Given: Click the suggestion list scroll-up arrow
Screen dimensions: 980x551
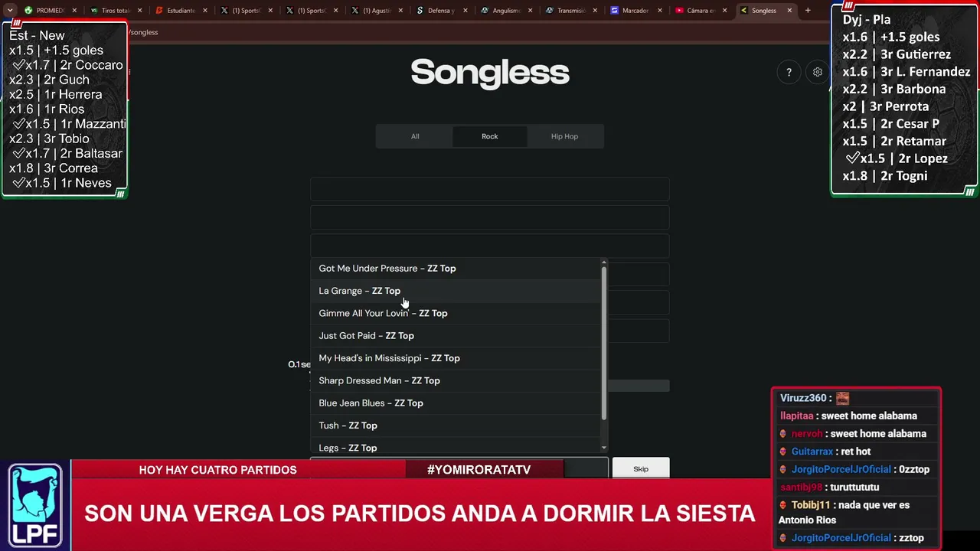Looking at the screenshot, I should tap(604, 262).
